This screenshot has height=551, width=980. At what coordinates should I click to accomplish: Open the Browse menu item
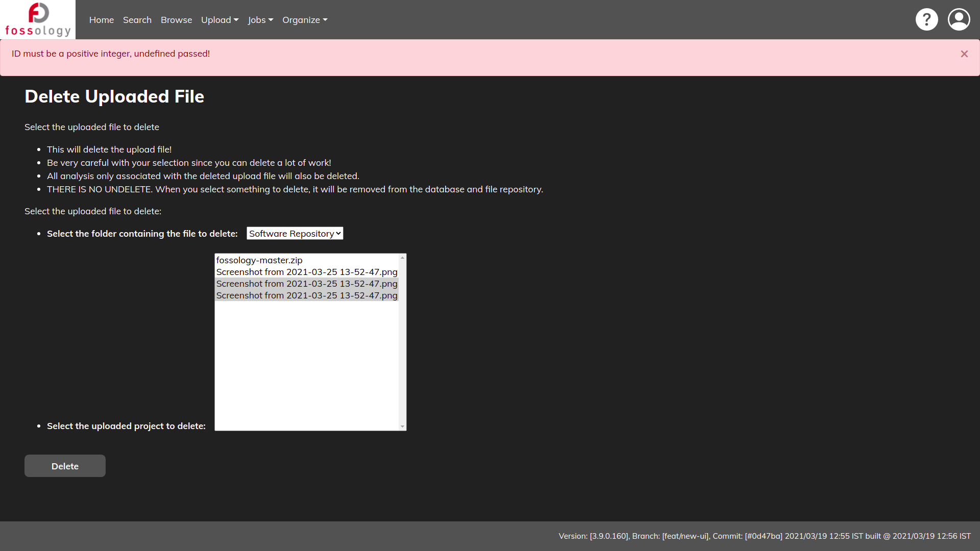pos(176,19)
